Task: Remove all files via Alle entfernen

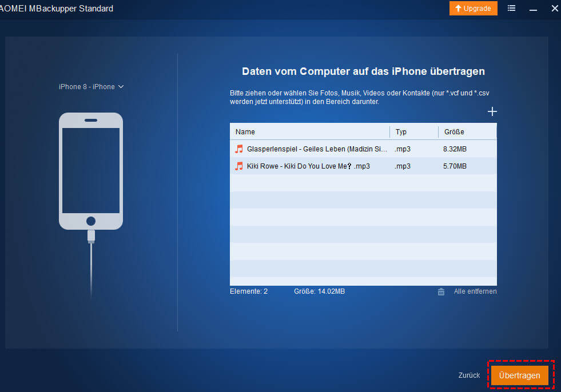Action: pyautogui.click(x=475, y=291)
